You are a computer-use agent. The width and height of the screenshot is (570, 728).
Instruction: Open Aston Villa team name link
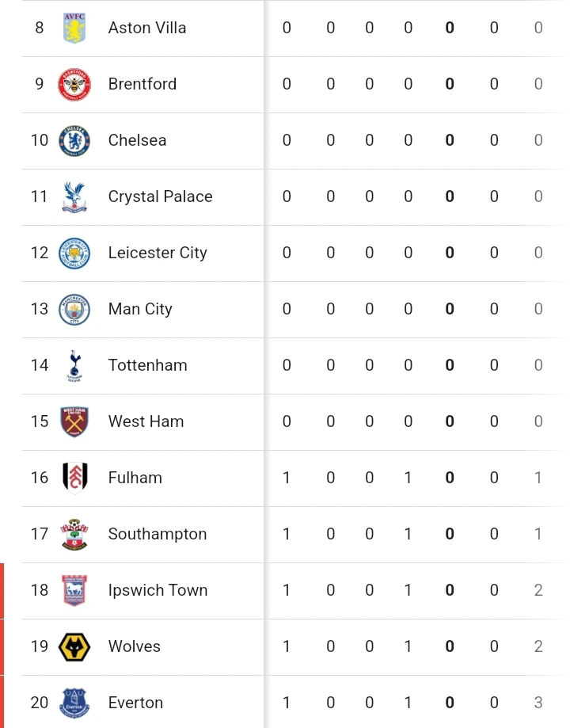pos(147,28)
